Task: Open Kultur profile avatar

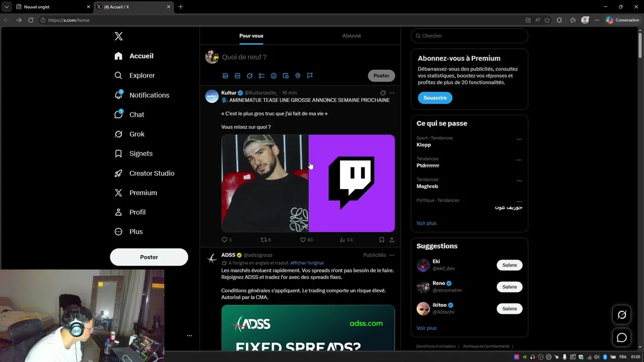Action: [x=212, y=96]
